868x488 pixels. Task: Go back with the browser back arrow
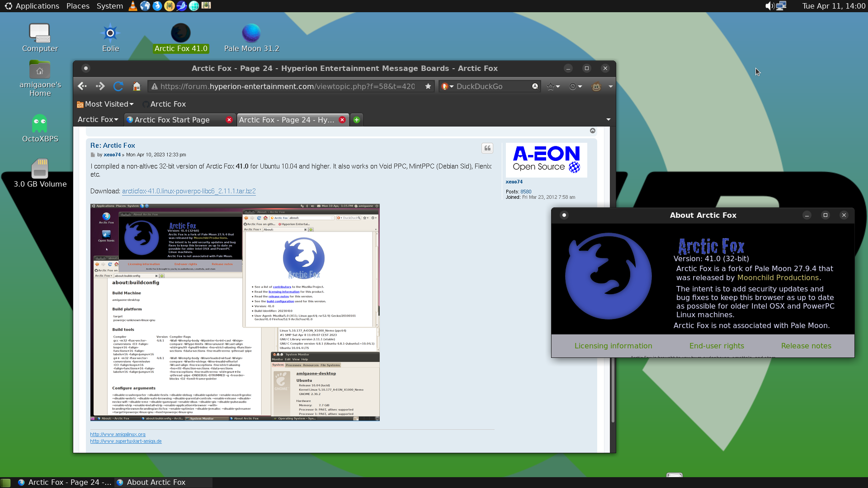tap(82, 86)
